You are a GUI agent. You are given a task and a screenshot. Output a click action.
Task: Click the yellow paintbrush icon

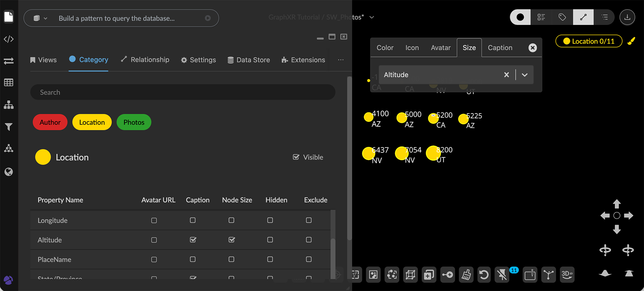tap(631, 41)
